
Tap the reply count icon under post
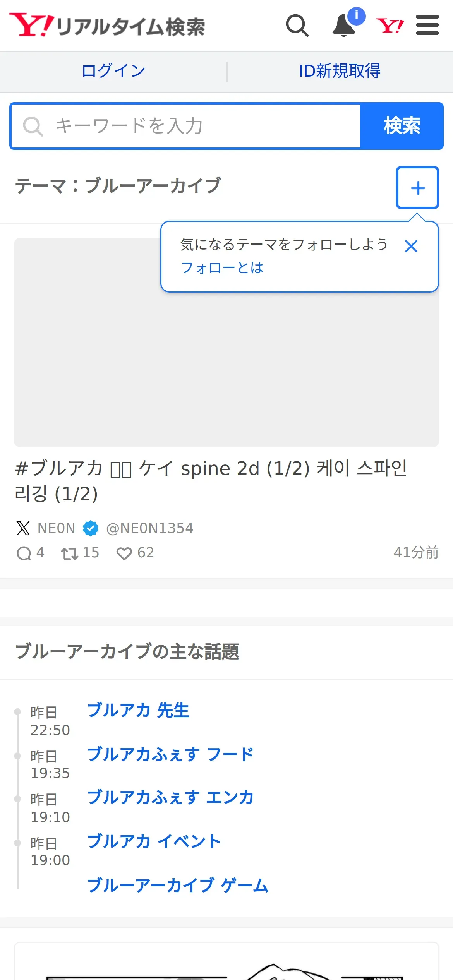(x=24, y=553)
